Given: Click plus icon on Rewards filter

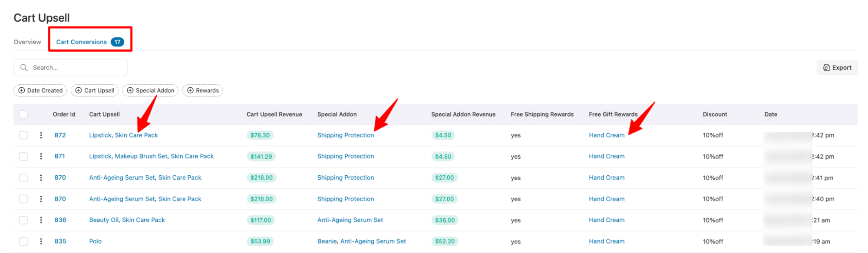Looking at the screenshot, I should coord(190,90).
